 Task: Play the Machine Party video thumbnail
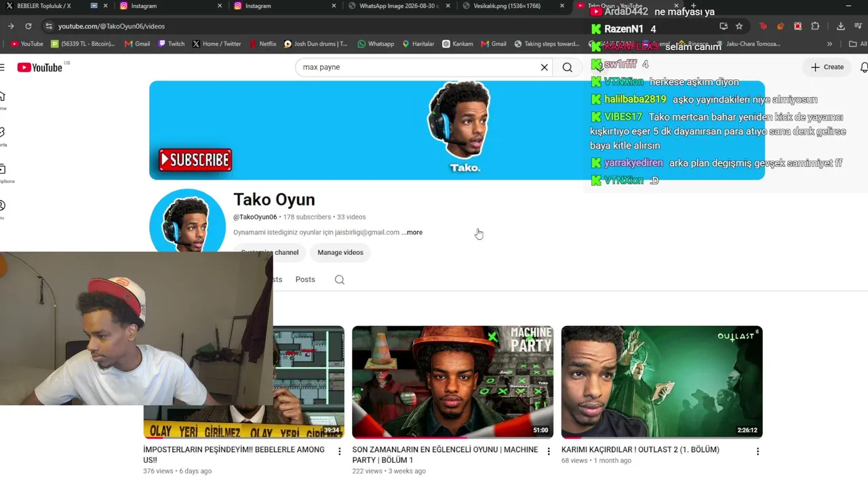pyautogui.click(x=452, y=382)
